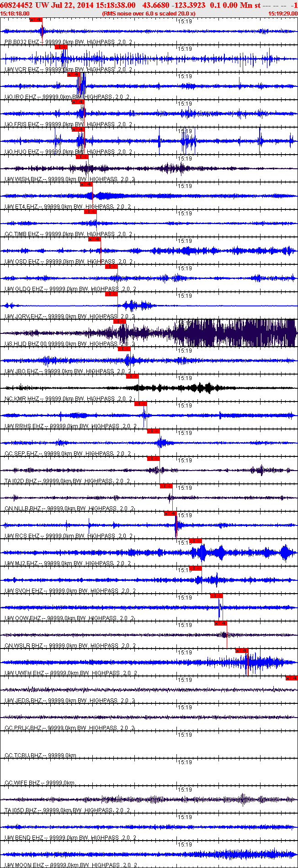The height and width of the screenshot is (868, 298).
Task: Select the red pick flag on UW MJ2 trace
Action: click(196, 541)
